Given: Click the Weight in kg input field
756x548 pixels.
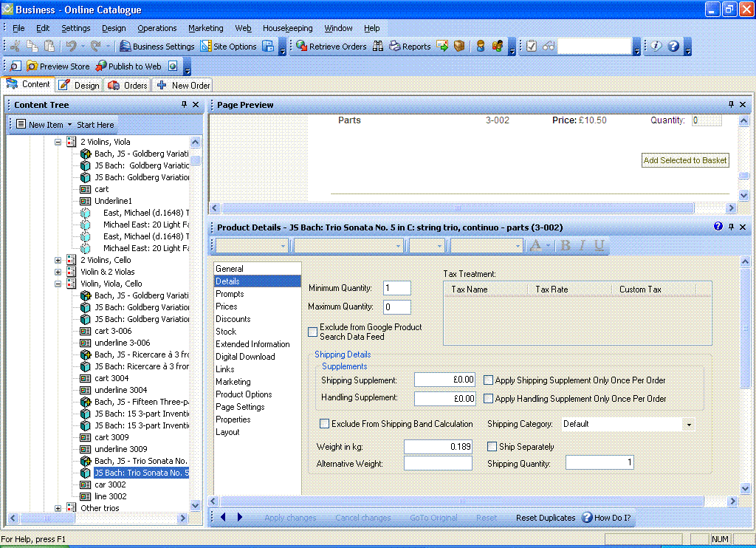Looking at the screenshot, I should (x=438, y=447).
